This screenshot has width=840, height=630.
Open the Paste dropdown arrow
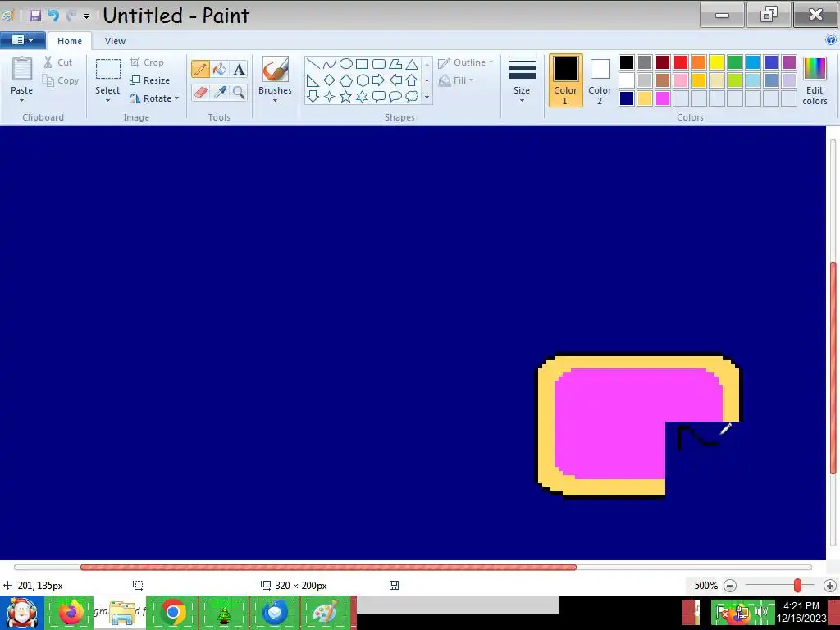tap(22, 101)
